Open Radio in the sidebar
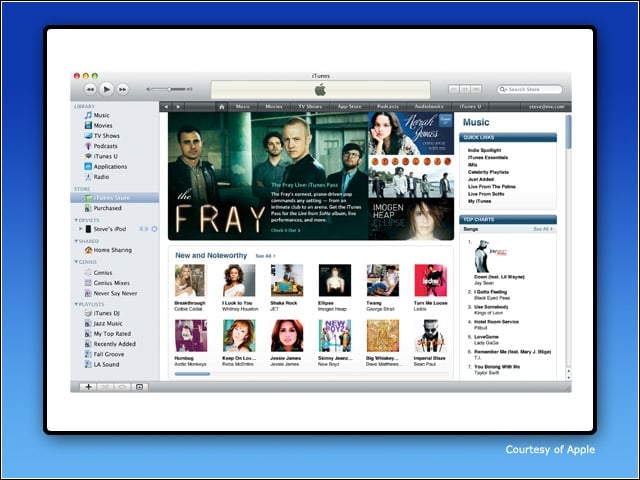Image resolution: width=640 pixels, height=480 pixels. tap(97, 177)
